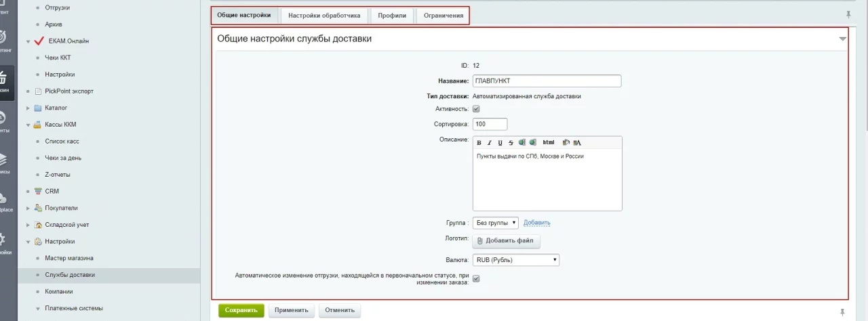Toggle underline in the description editor
Screen dimensions: 868x321
500,143
